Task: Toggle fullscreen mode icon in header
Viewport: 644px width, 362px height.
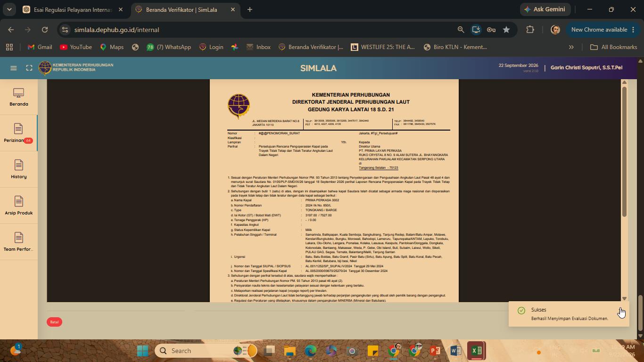Action: [29, 68]
